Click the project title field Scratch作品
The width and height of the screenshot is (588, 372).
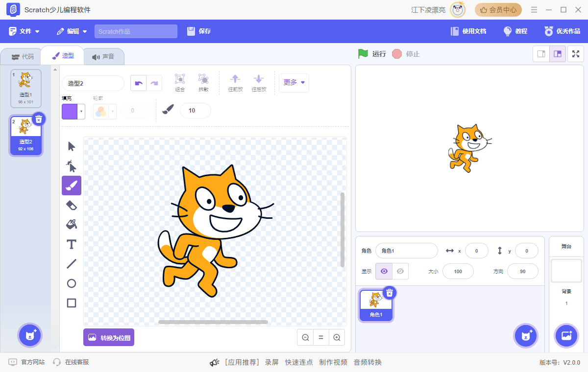(136, 31)
